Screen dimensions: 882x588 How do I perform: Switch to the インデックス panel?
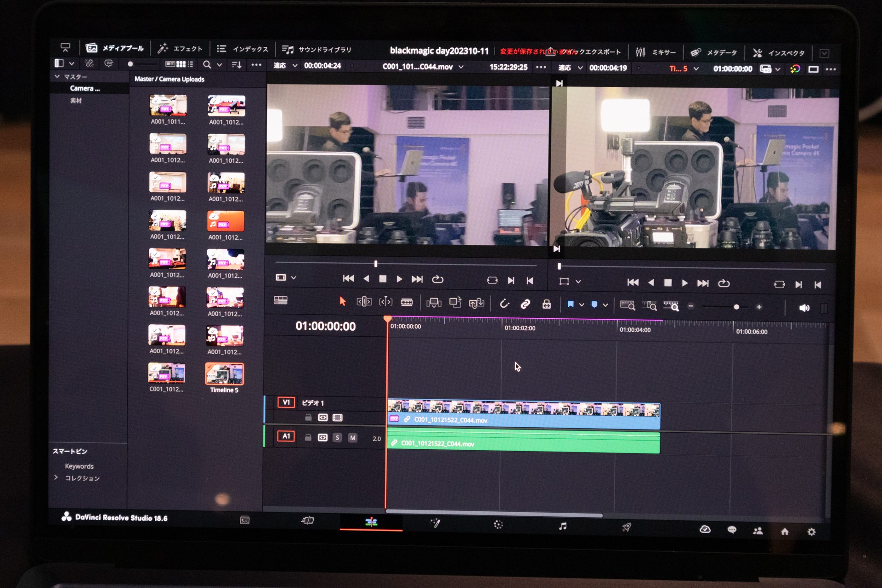tap(243, 48)
